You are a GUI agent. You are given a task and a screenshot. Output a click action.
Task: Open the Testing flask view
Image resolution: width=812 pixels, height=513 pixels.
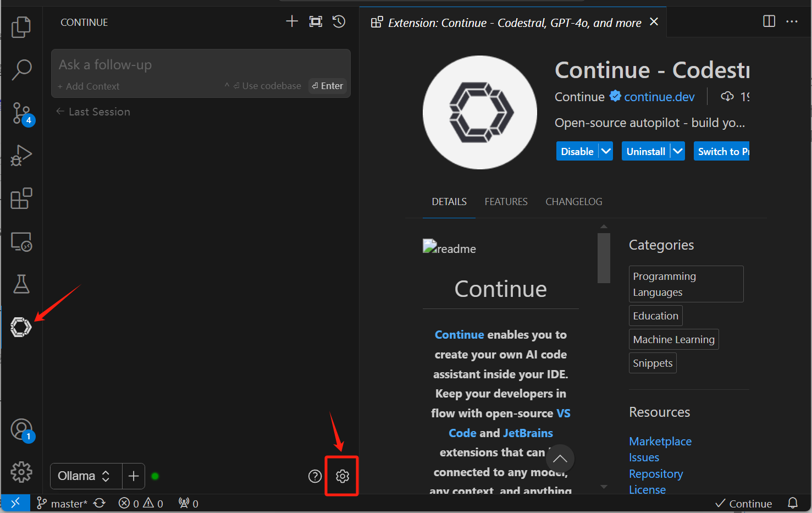(x=21, y=284)
